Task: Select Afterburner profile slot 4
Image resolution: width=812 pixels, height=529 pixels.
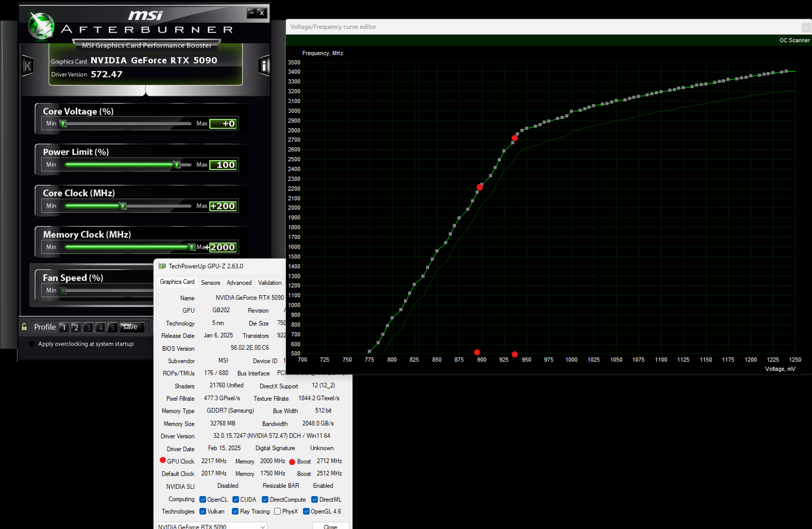Action: (100, 327)
